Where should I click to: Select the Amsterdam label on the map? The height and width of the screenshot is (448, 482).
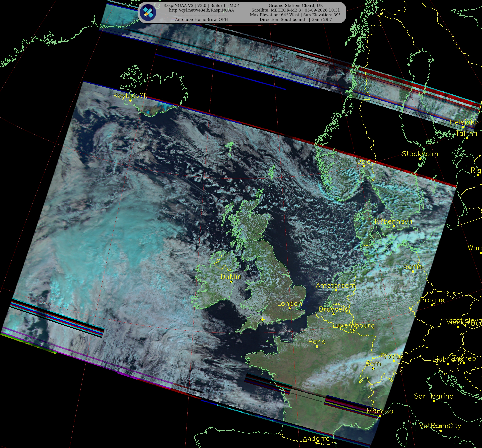336,285
